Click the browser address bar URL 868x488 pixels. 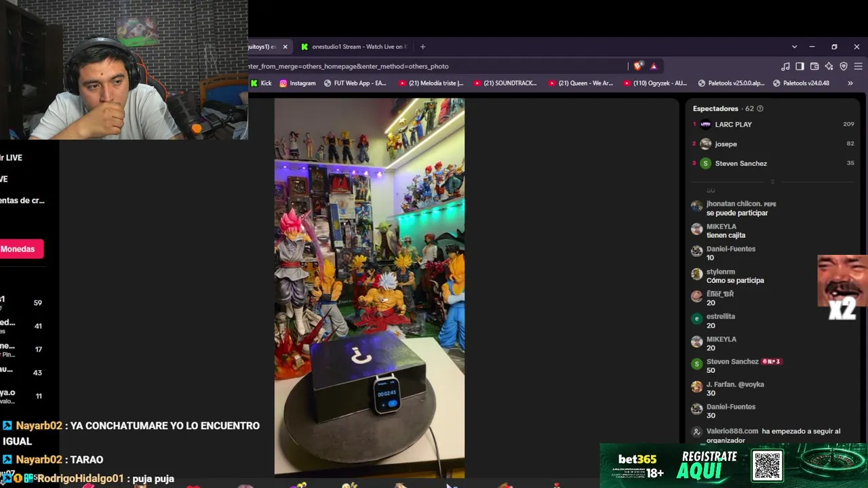click(x=349, y=66)
